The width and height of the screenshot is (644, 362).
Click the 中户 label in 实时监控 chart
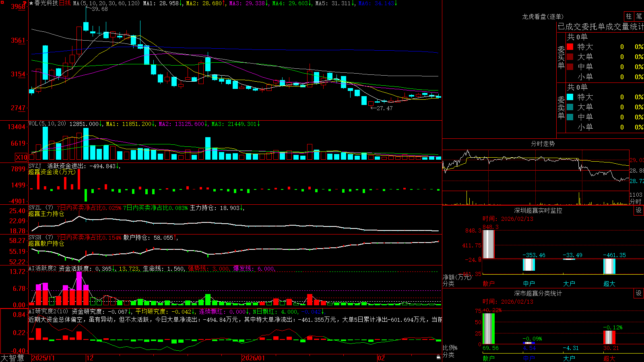[529, 284]
